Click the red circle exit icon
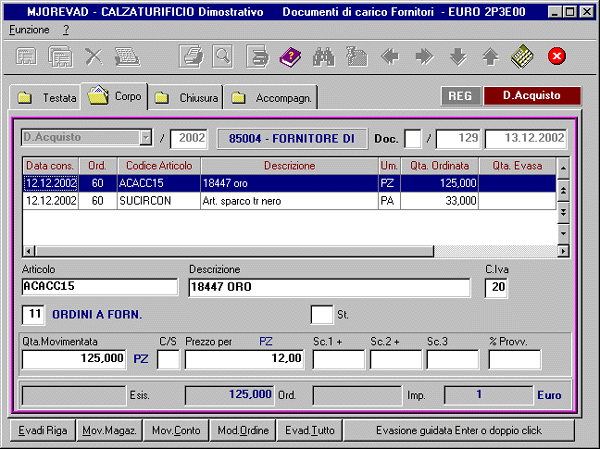Viewport: 600px width, 449px height. point(557,57)
